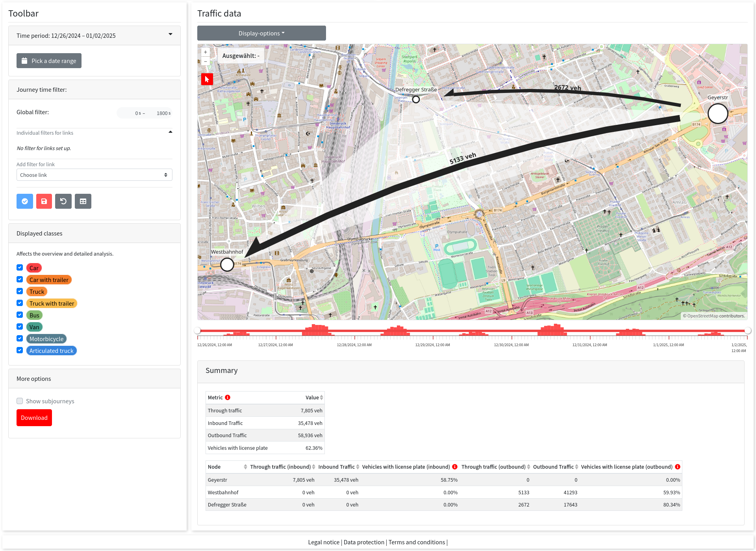Viewport: 756px width, 551px height.
Task: Click the red Download button
Action: (34, 418)
